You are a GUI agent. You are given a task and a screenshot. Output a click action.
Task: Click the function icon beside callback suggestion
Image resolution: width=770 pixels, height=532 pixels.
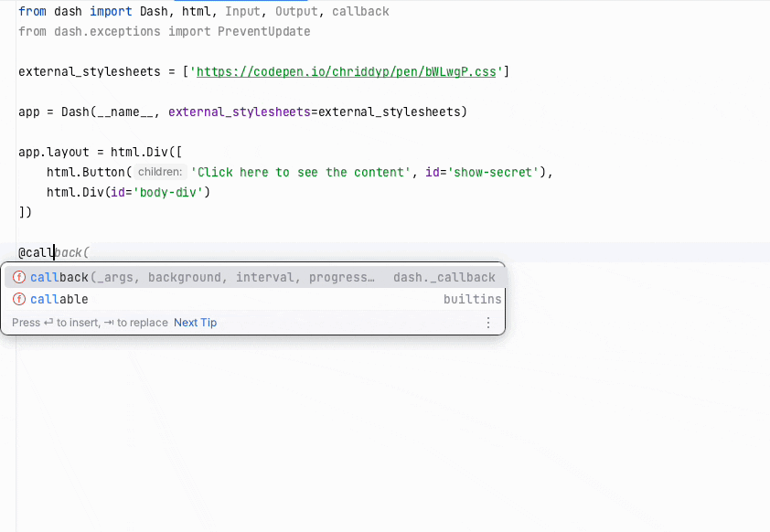coord(19,277)
